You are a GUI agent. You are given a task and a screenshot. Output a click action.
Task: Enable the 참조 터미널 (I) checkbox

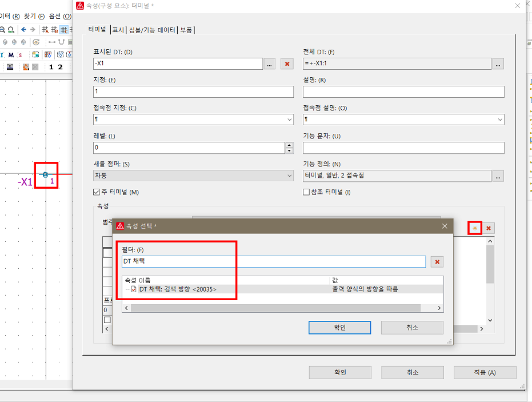coord(306,192)
